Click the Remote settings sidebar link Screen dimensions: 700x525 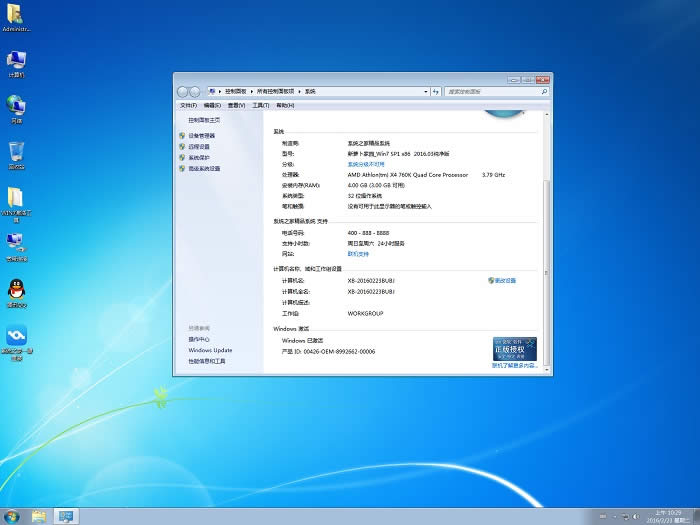click(x=199, y=146)
